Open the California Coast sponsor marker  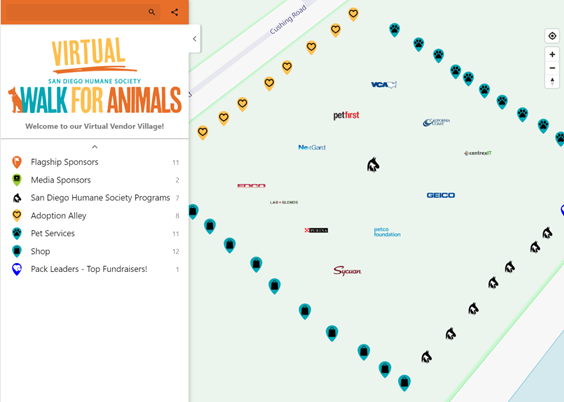[x=436, y=122]
